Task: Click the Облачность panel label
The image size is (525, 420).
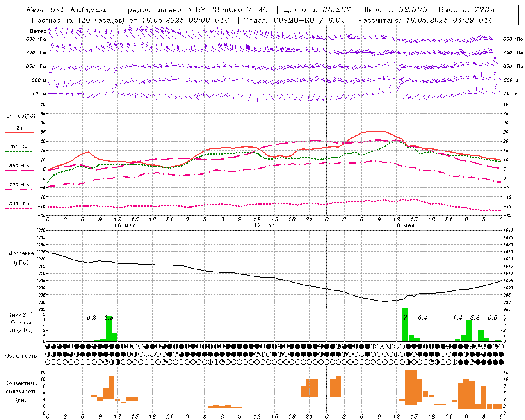Action: coord(21,356)
